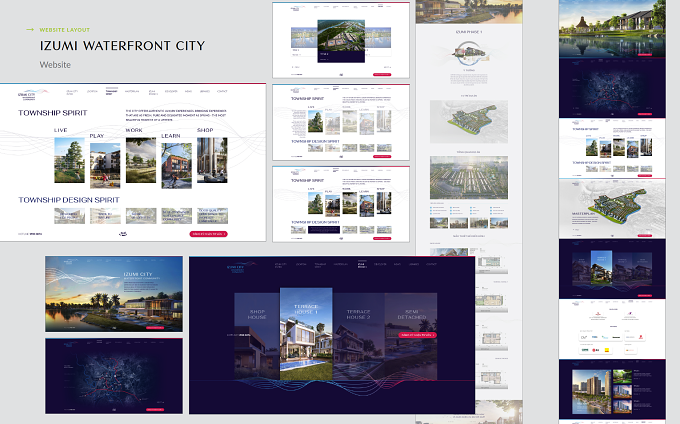This screenshot has height=424, width=680.
Task: Open the masterplan island render in the right column
Action: click(x=616, y=207)
